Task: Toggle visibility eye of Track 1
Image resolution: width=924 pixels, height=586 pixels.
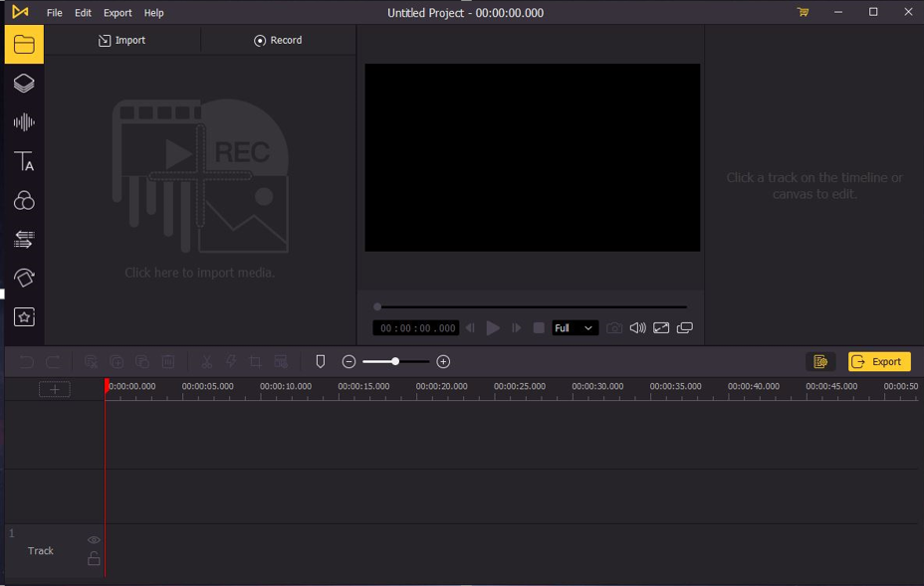Action: [94, 540]
